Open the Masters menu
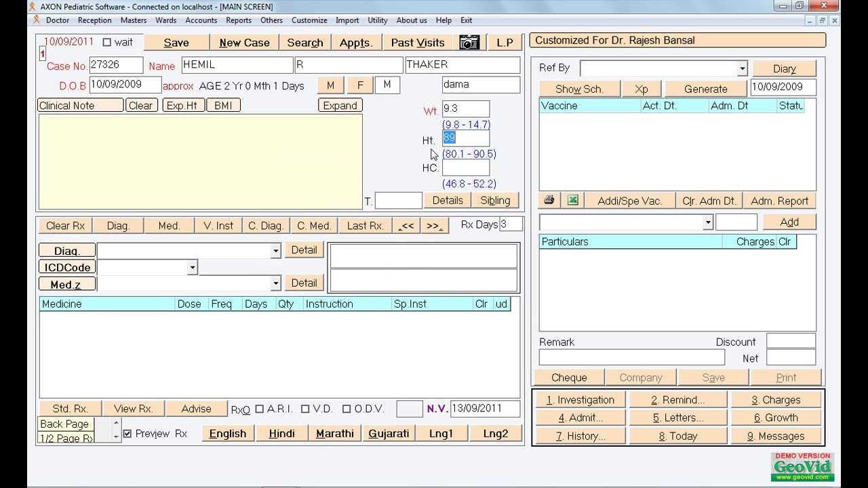868x488 pixels. pos(134,20)
